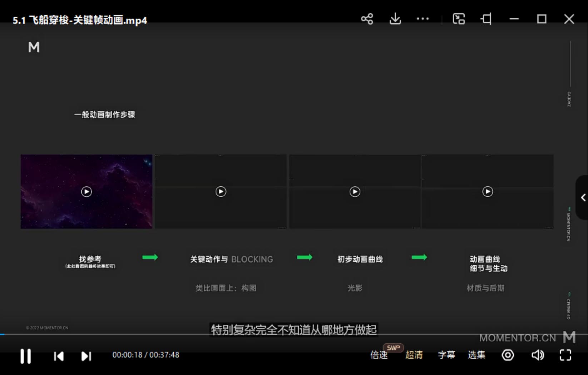Open the 字幕 subtitle options
588x375 pixels.
coord(446,355)
